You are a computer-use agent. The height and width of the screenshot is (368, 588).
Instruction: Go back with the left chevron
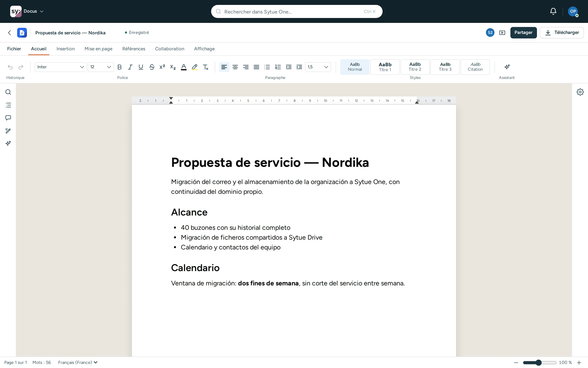[9, 33]
